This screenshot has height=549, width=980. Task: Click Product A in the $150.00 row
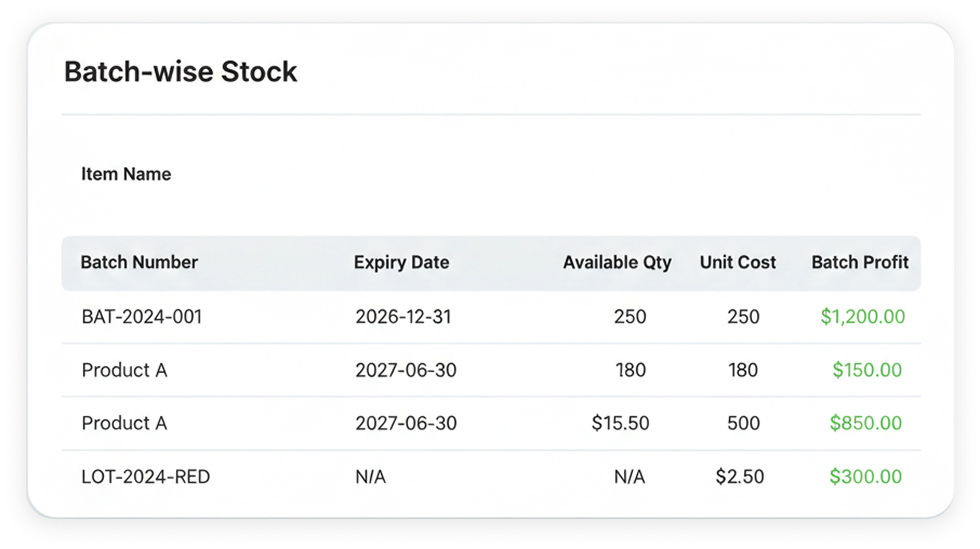click(x=124, y=370)
